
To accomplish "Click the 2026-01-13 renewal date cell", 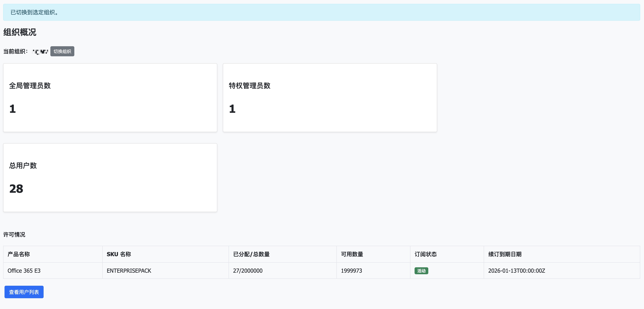I will pyautogui.click(x=517, y=271).
